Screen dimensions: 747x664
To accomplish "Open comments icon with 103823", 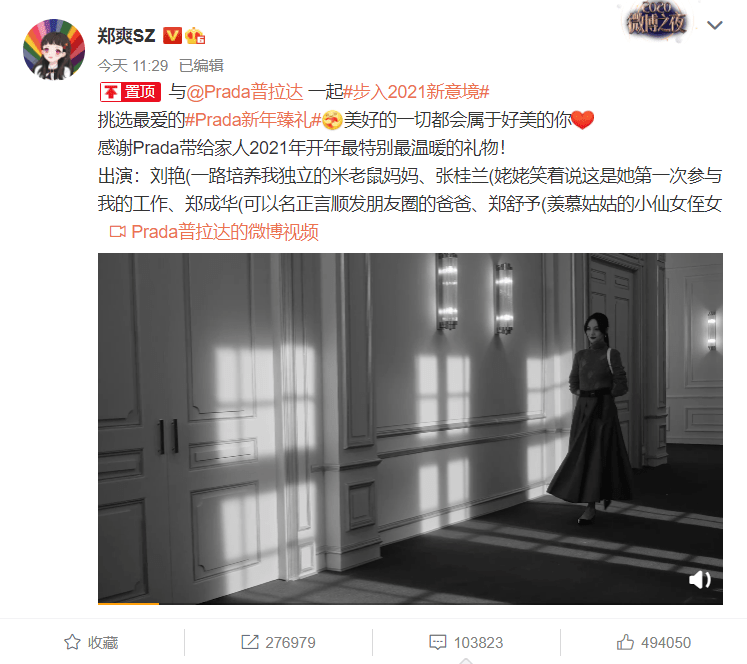I will click(x=466, y=643).
